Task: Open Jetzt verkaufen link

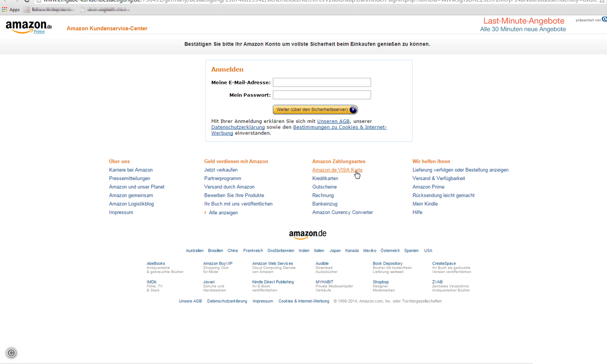Action: tap(221, 170)
